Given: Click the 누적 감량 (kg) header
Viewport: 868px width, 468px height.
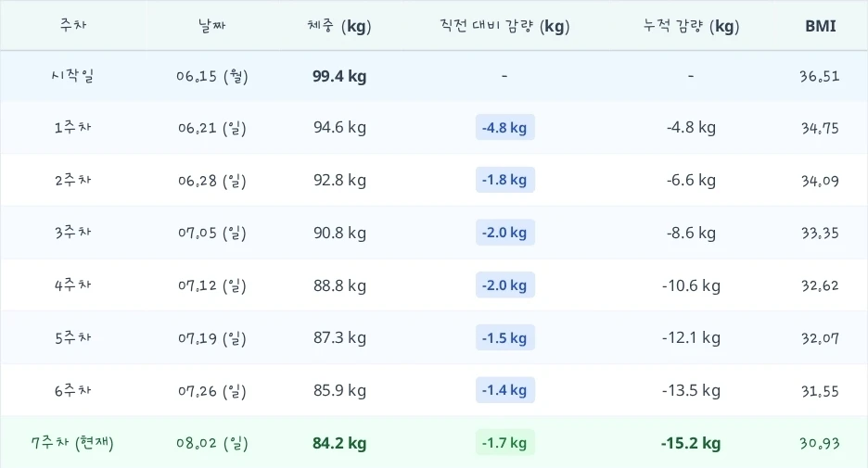Looking at the screenshot, I should (691, 26).
